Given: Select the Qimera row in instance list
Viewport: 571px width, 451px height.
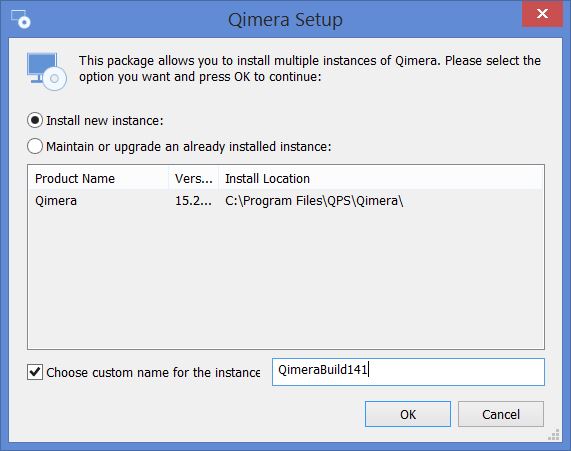Looking at the screenshot, I should pos(286,201).
